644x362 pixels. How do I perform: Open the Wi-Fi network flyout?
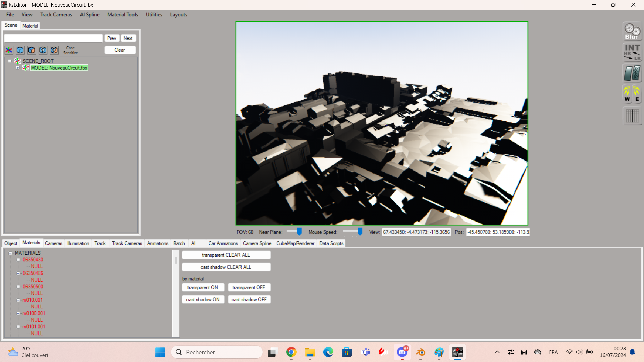click(x=569, y=352)
